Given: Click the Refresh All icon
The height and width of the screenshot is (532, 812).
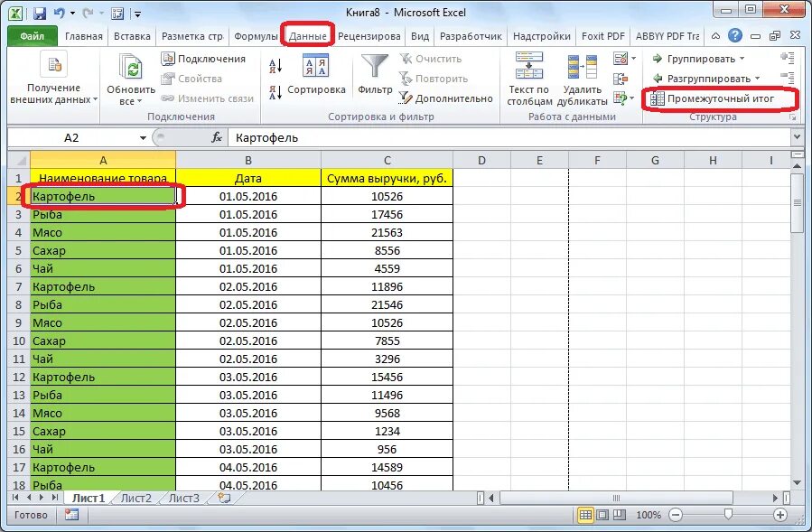Looking at the screenshot, I should (130, 68).
